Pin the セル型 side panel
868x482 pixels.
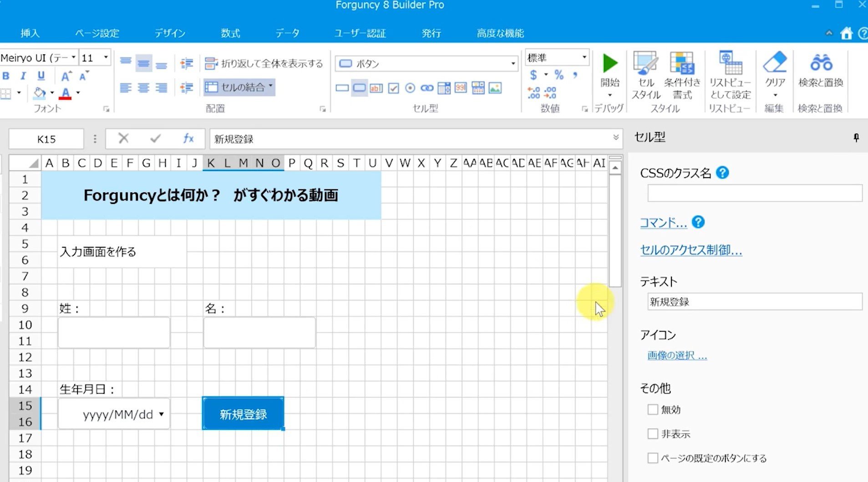click(x=856, y=137)
